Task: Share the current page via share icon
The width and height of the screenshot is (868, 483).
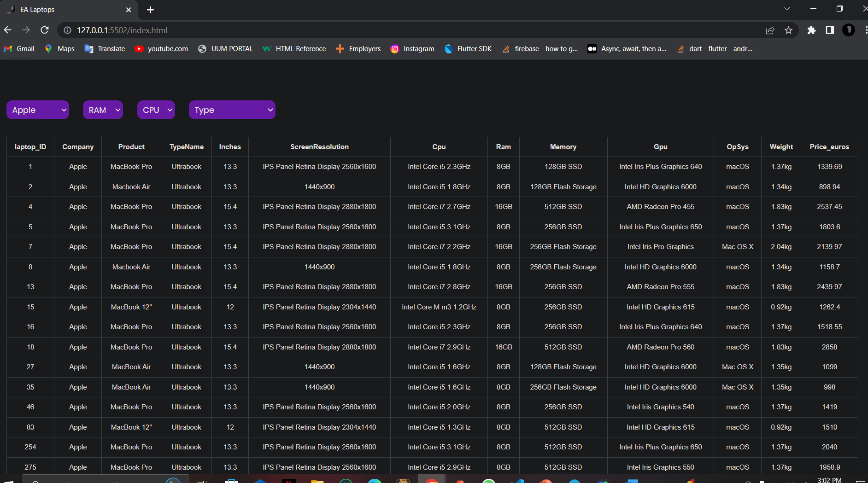Action: tap(770, 30)
